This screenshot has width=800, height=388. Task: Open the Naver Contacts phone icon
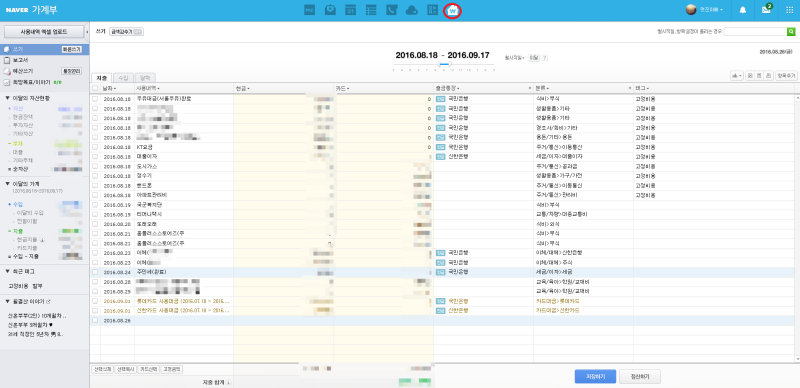pyautogui.click(x=392, y=10)
